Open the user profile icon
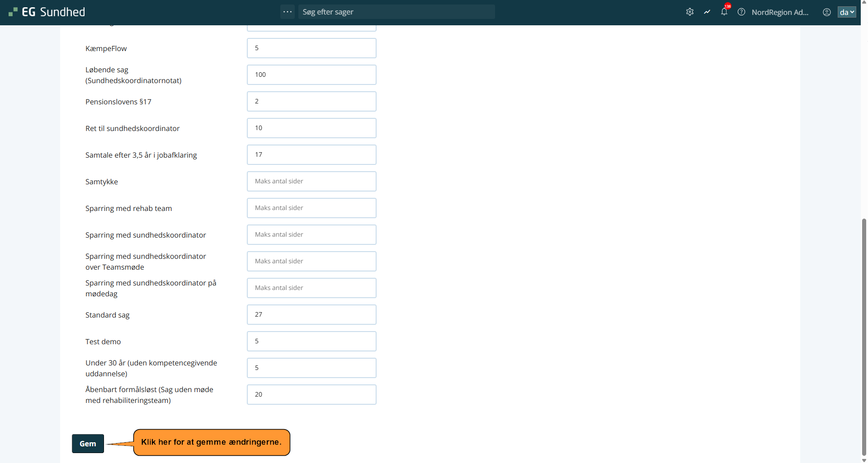The image size is (868, 463). (826, 12)
